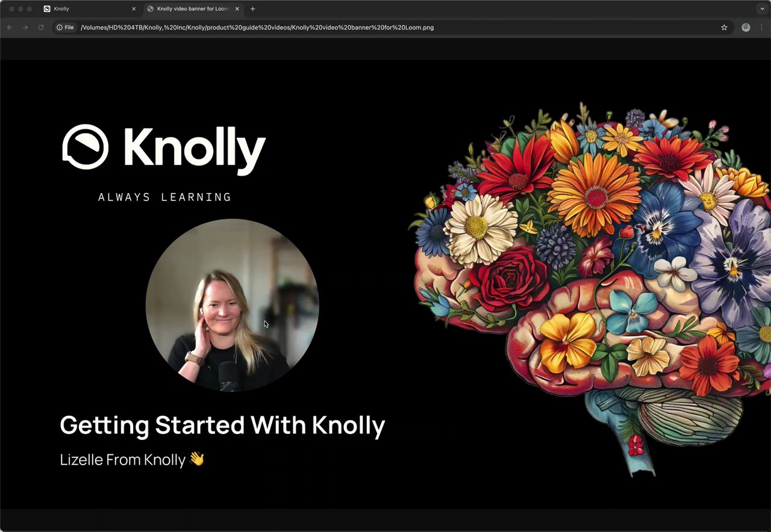Click the yellow window minimize button

(20, 9)
